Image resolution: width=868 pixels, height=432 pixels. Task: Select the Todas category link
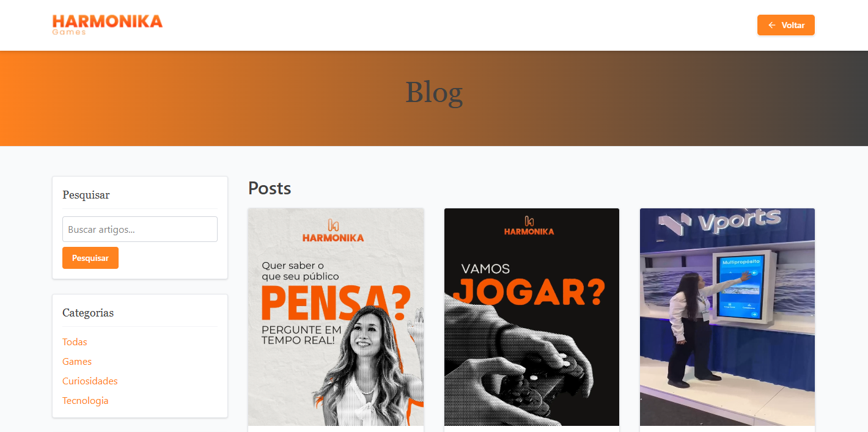(75, 342)
